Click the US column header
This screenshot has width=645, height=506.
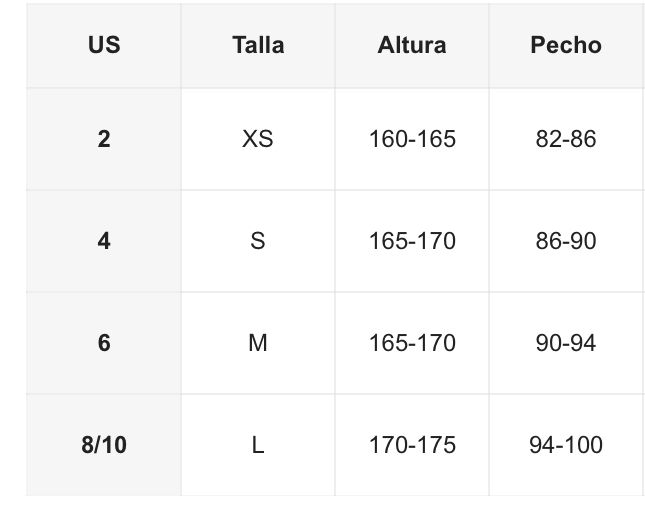point(104,45)
